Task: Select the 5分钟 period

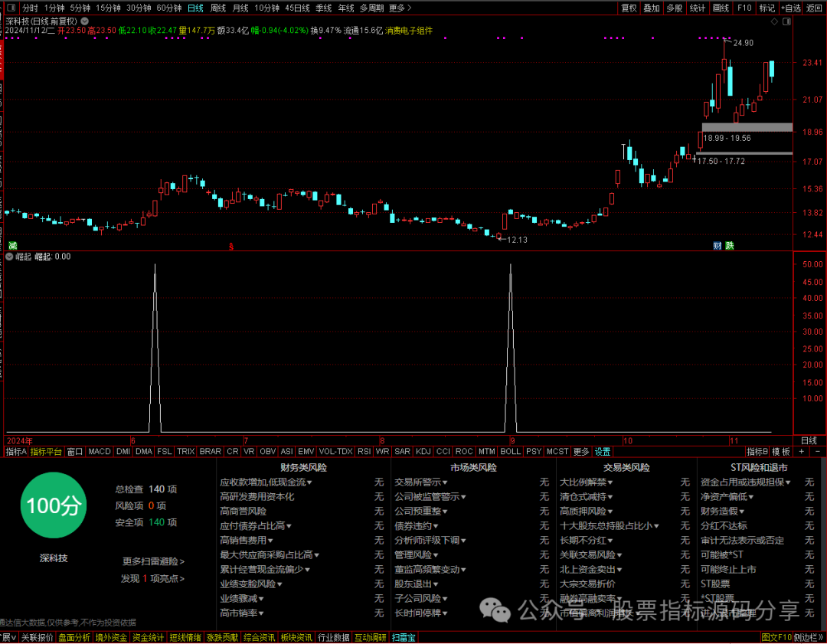Action: 80,8
